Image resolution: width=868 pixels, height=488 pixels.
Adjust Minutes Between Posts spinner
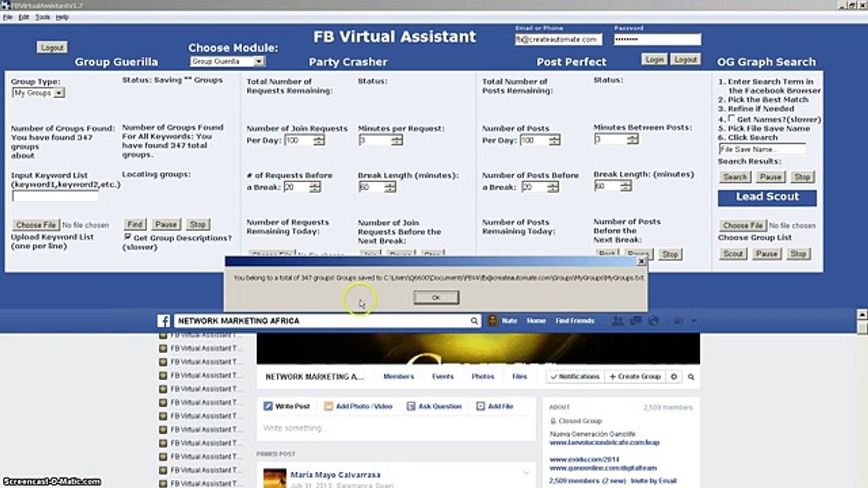(x=633, y=139)
